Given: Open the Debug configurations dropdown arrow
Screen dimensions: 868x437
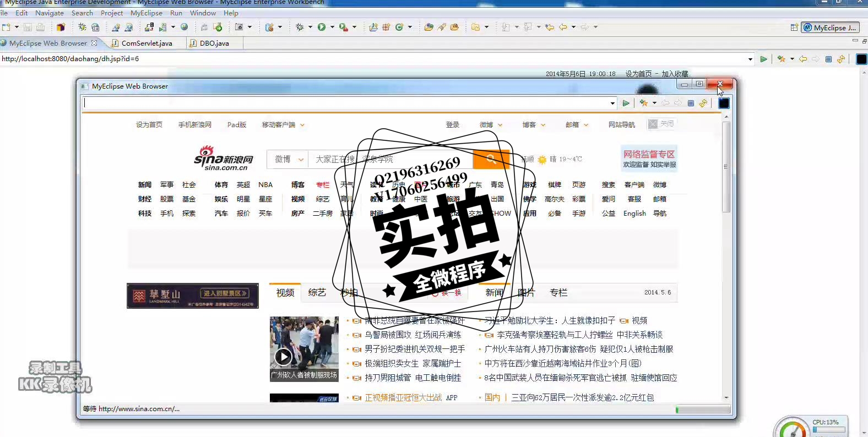Looking at the screenshot, I should tap(310, 27).
